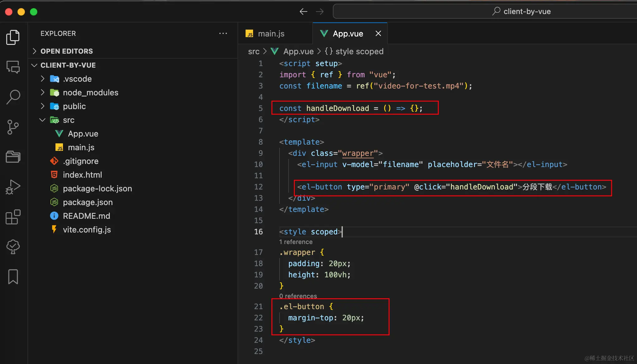
Task: Click line number 12 in the gutter
Action: (x=258, y=187)
